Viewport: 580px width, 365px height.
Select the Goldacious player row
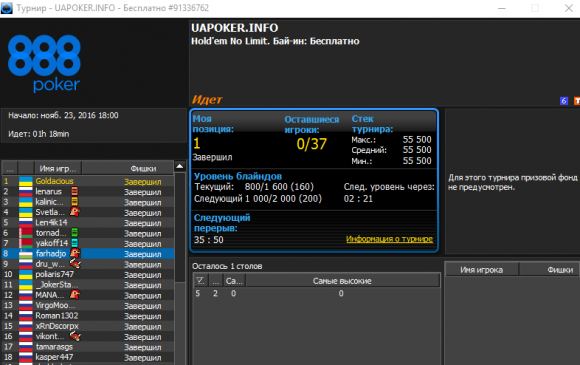coord(88,181)
